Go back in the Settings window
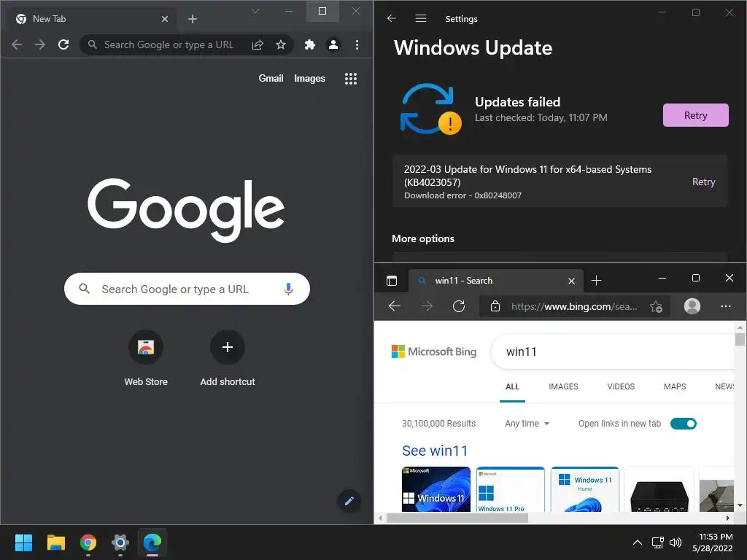Screen dimensions: 747x560 point(392,18)
